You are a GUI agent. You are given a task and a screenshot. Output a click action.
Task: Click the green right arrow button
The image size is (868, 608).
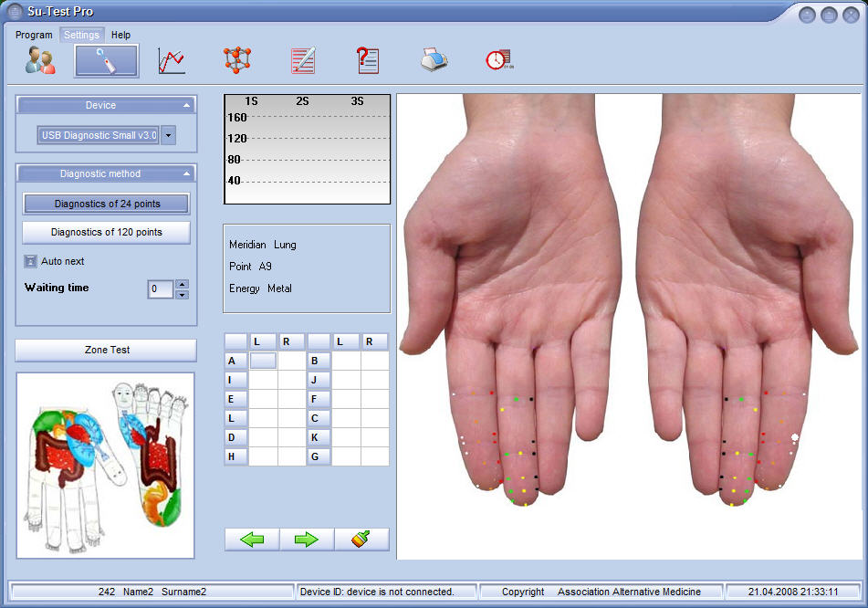[x=307, y=540]
